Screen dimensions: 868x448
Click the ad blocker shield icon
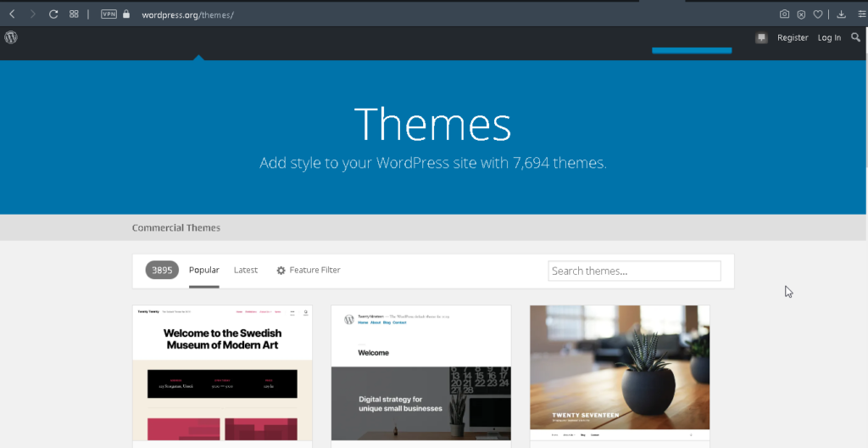[x=801, y=15]
